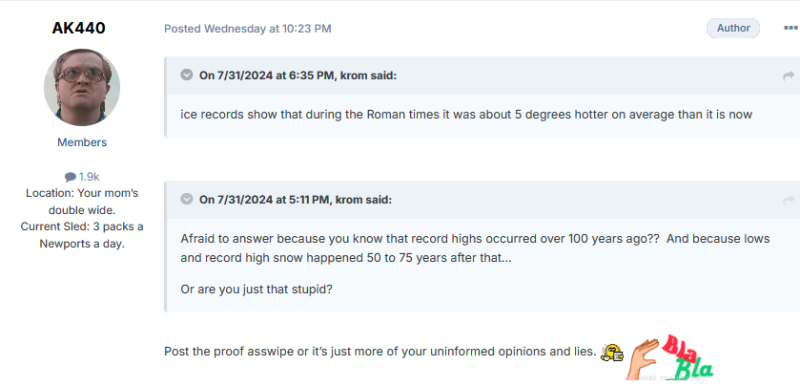
Task: Click the Bla Bla hand emoticon
Action: [669, 358]
